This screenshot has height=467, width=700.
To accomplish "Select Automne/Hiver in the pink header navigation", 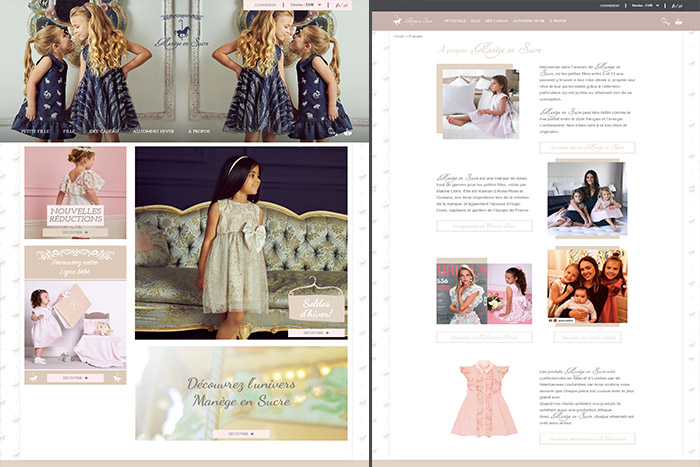I will coord(528,21).
